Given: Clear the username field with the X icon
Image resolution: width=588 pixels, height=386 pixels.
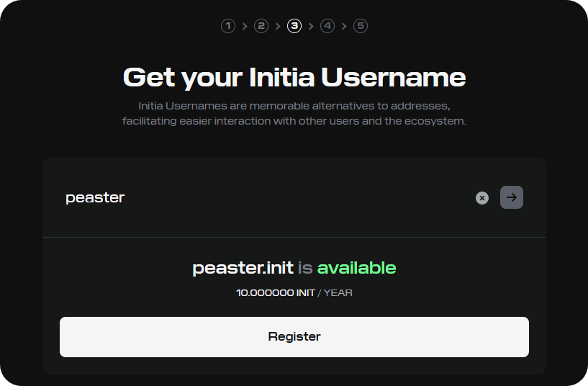Looking at the screenshot, I should [482, 198].
